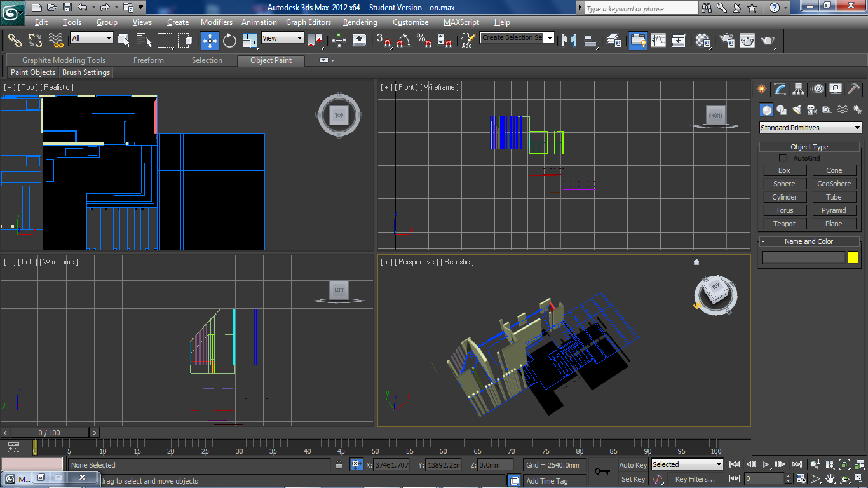This screenshot has width=868, height=488.
Task: Open the Render Setup dialog
Action: (x=726, y=41)
